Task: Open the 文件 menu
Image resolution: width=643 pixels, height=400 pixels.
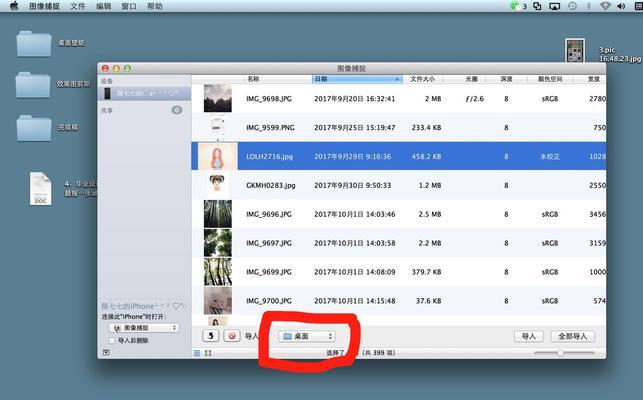Action: [78, 6]
